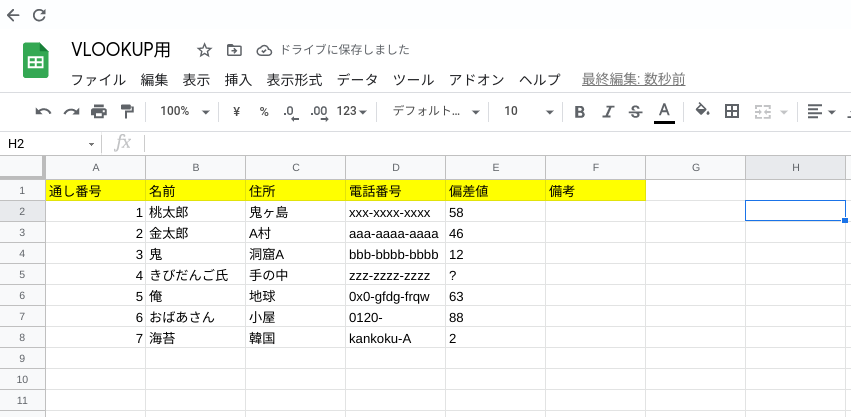
Task: Toggle strikethrough formatting
Action: [x=635, y=112]
